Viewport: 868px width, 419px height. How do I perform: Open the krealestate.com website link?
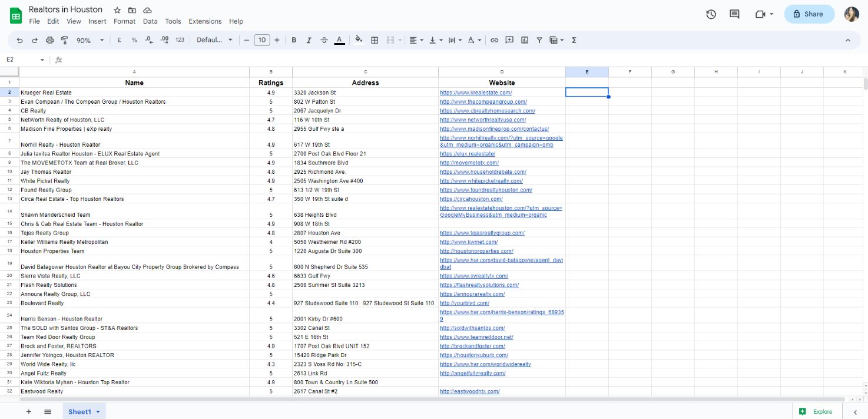pyautogui.click(x=476, y=93)
